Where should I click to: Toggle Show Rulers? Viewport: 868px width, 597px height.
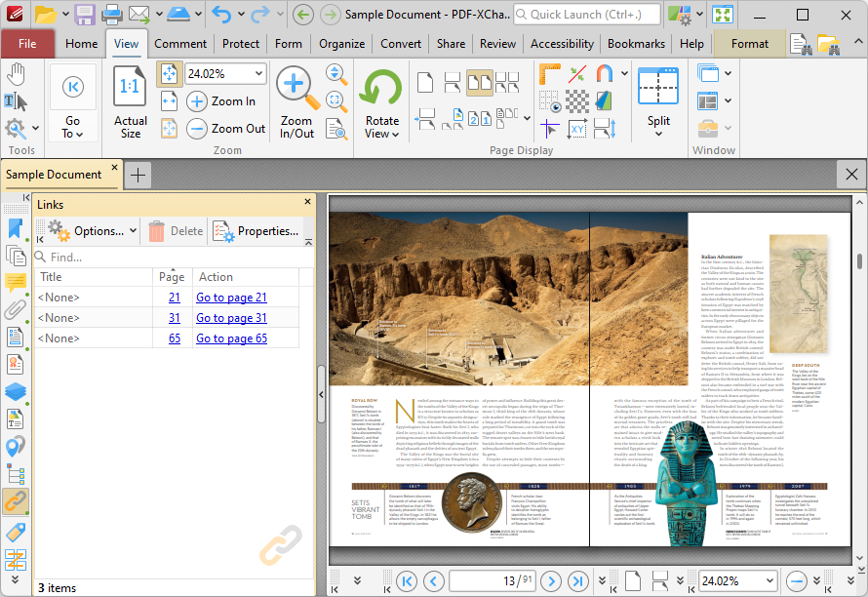[549, 74]
